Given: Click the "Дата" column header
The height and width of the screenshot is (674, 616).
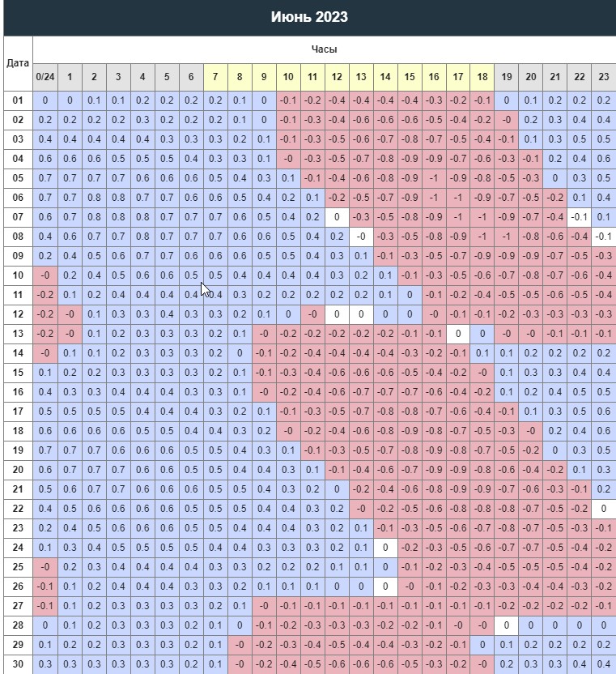Looking at the screenshot, I should [x=17, y=63].
